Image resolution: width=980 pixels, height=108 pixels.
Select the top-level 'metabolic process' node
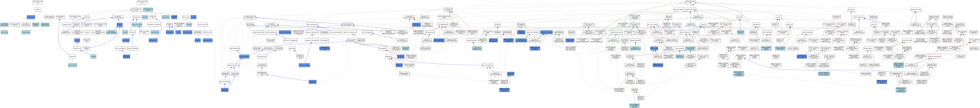point(916,9)
